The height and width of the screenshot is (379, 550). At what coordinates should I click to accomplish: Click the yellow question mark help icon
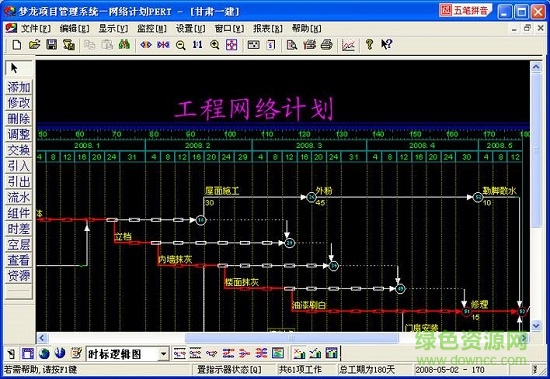(x=369, y=45)
